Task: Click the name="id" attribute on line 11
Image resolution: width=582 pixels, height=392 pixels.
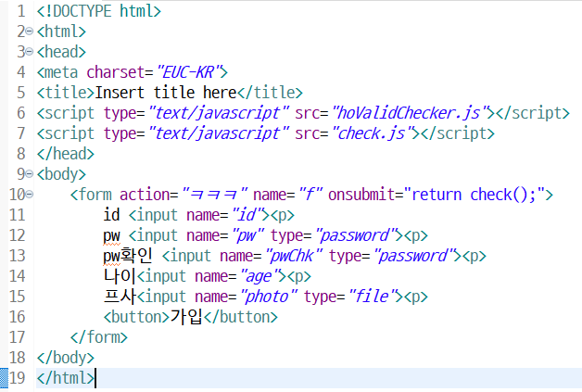Action: [228, 215]
